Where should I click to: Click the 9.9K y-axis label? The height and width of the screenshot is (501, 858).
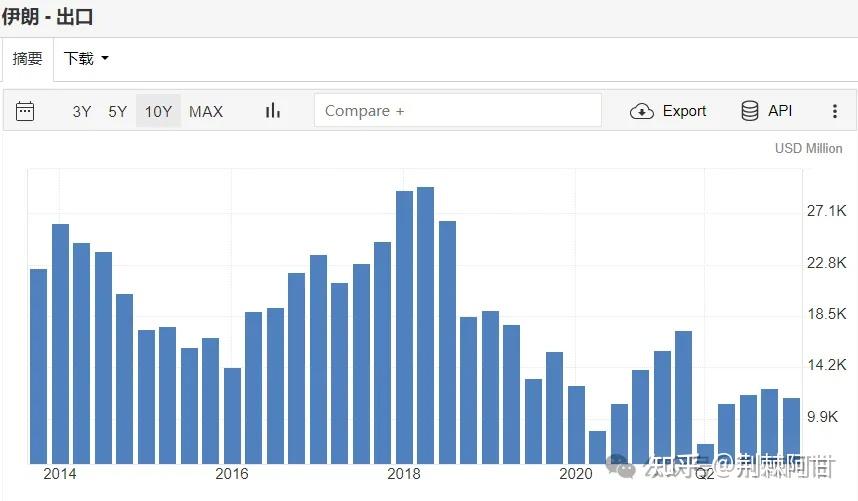pyautogui.click(x=822, y=417)
